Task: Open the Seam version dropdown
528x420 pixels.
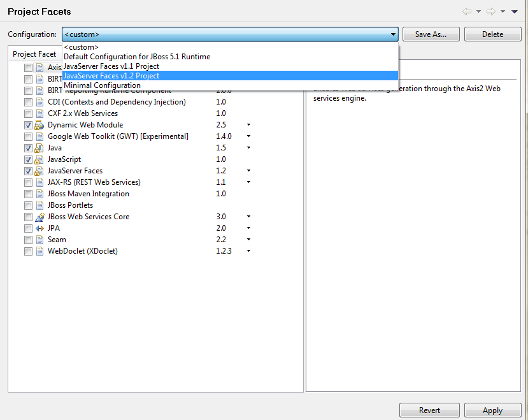Action: 248,240
